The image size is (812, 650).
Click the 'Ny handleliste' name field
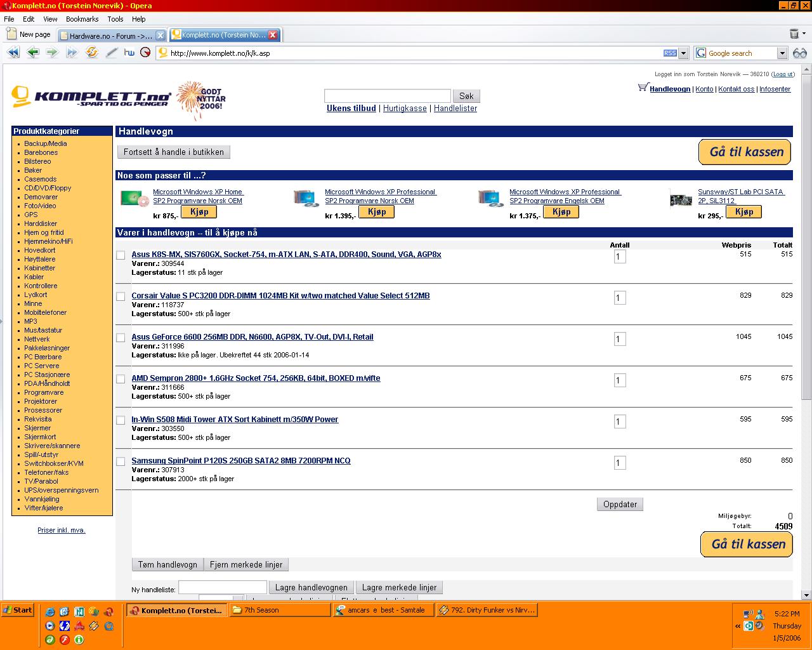[x=223, y=587]
